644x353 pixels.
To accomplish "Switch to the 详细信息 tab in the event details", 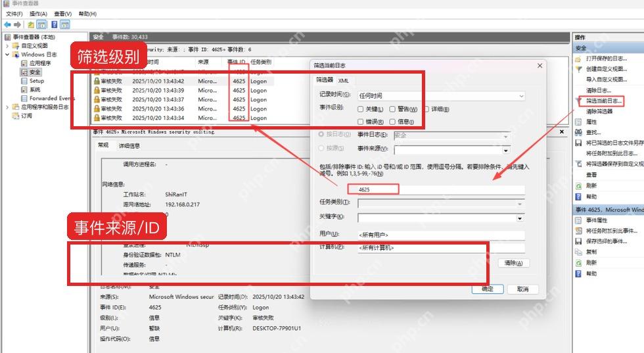I will coord(129,146).
